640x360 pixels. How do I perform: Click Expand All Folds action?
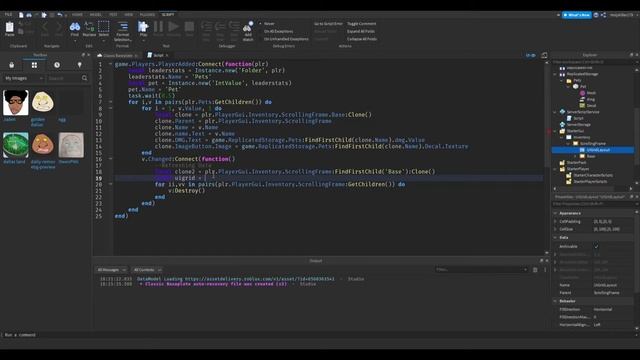click(x=361, y=31)
